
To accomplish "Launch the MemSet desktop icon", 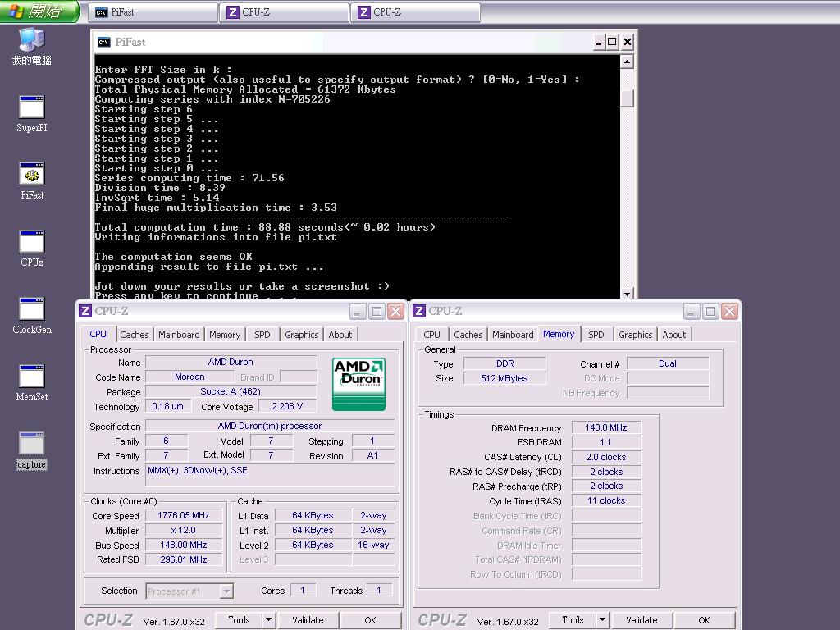I will click(32, 383).
